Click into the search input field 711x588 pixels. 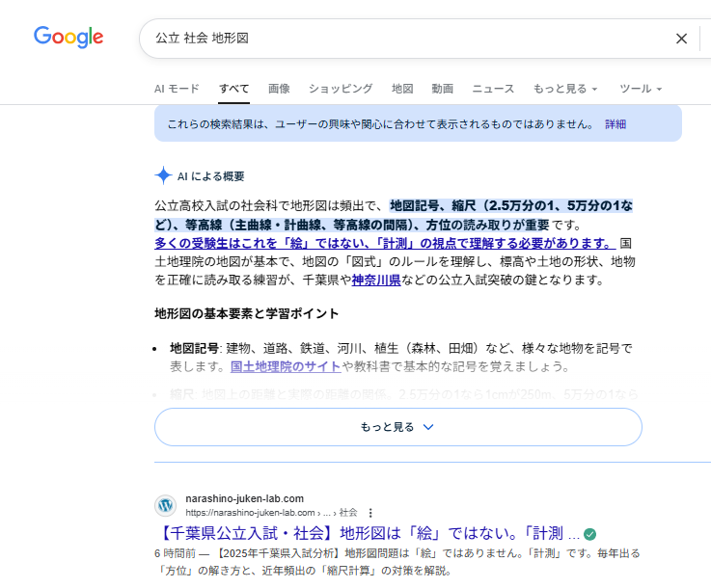coord(405,39)
